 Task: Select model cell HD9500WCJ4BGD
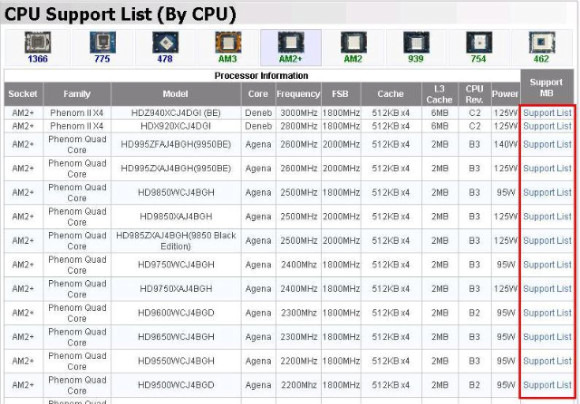(x=176, y=385)
